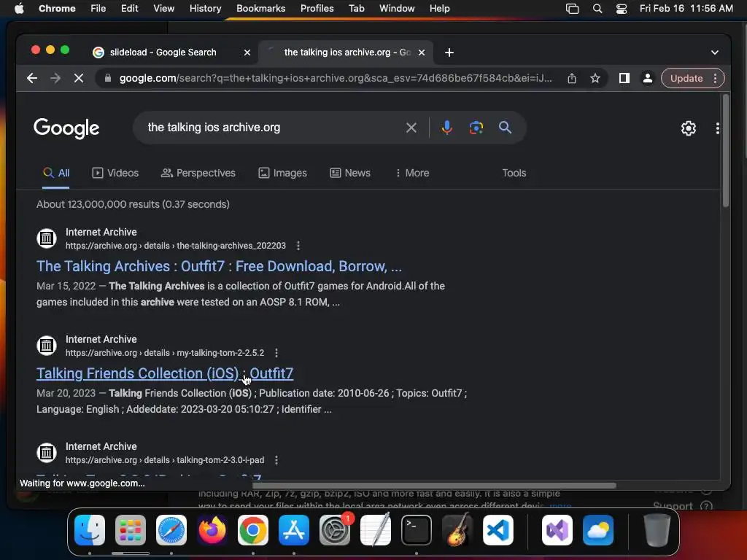Open the Profiles menu

[x=317, y=9]
